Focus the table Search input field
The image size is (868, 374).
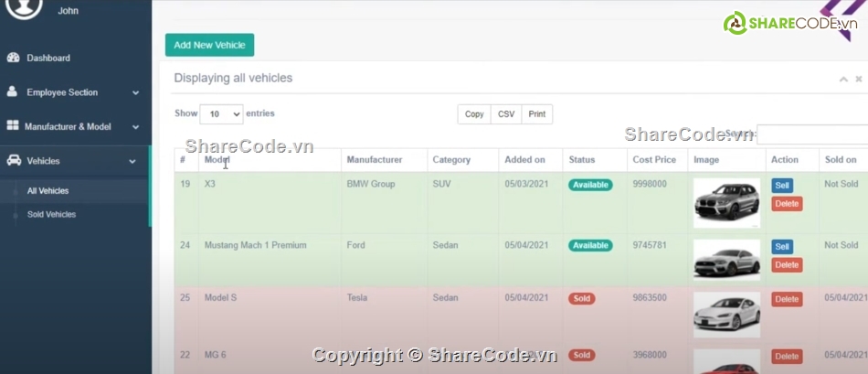[x=812, y=134]
